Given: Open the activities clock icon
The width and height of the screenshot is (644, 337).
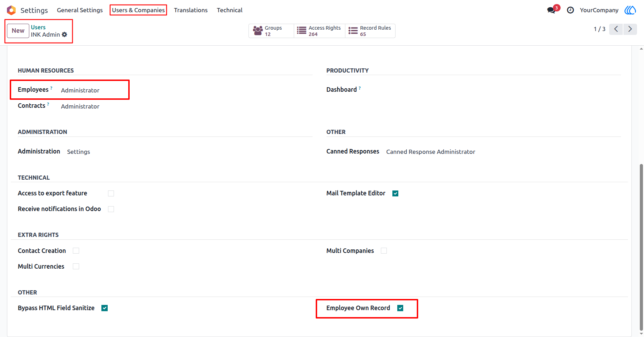Looking at the screenshot, I should pyautogui.click(x=570, y=10).
